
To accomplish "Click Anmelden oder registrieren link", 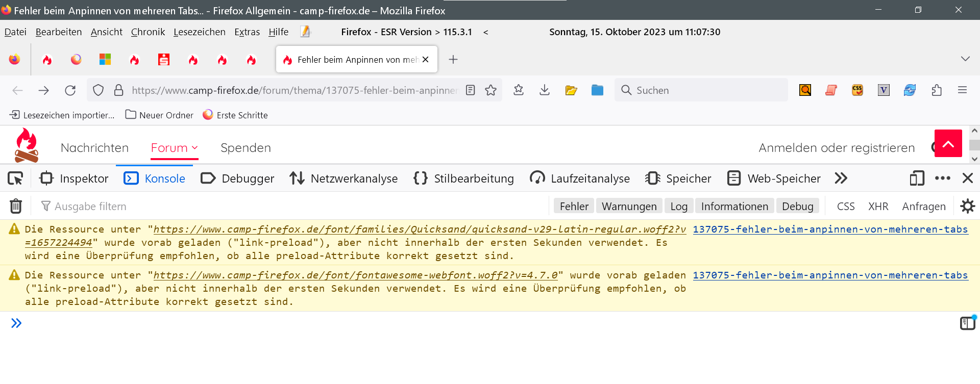I will click(836, 148).
